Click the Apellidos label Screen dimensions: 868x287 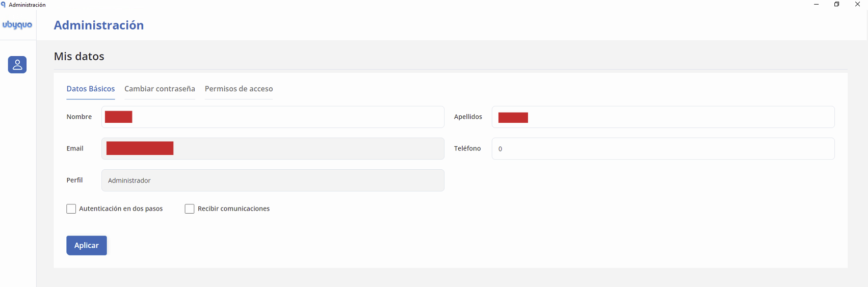[x=468, y=117]
